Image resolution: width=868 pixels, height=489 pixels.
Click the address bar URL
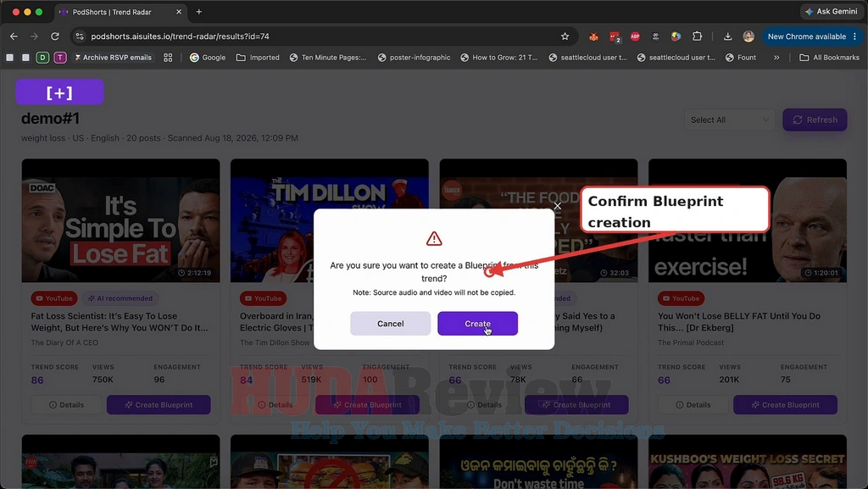tap(180, 36)
